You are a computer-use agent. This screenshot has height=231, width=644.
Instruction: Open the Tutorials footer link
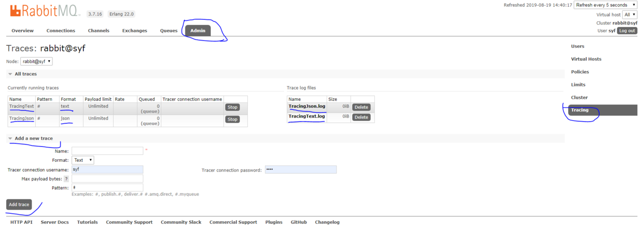point(87,222)
